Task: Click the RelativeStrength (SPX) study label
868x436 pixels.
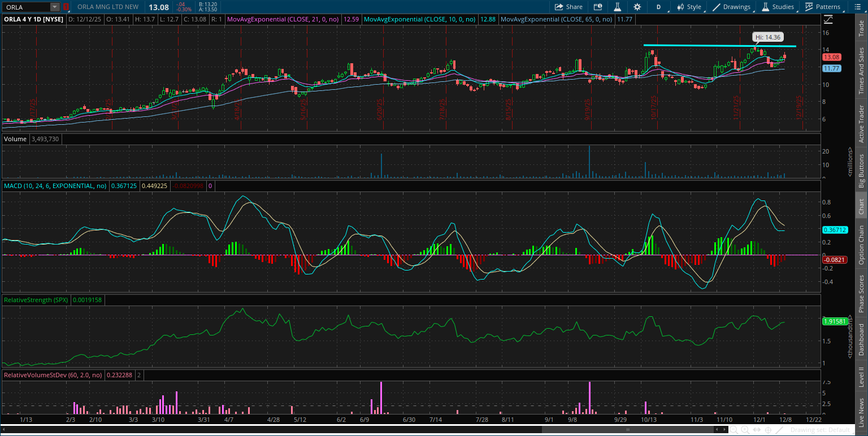Action: (x=36, y=300)
